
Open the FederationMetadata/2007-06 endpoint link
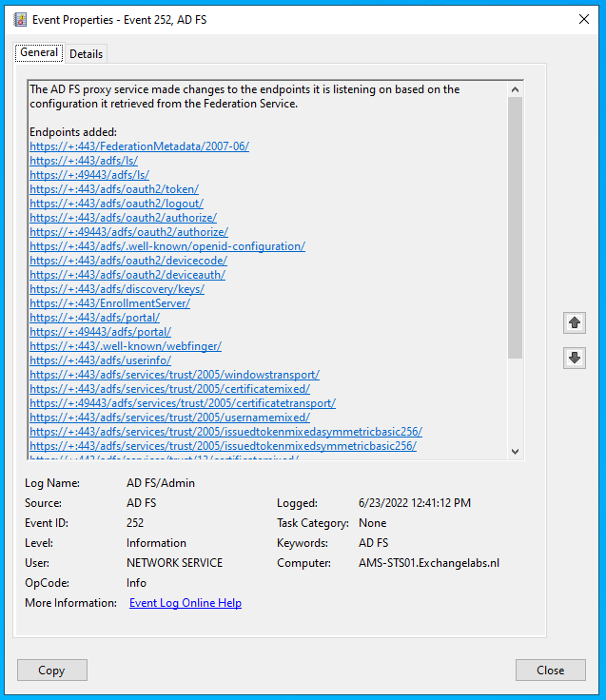(x=139, y=146)
